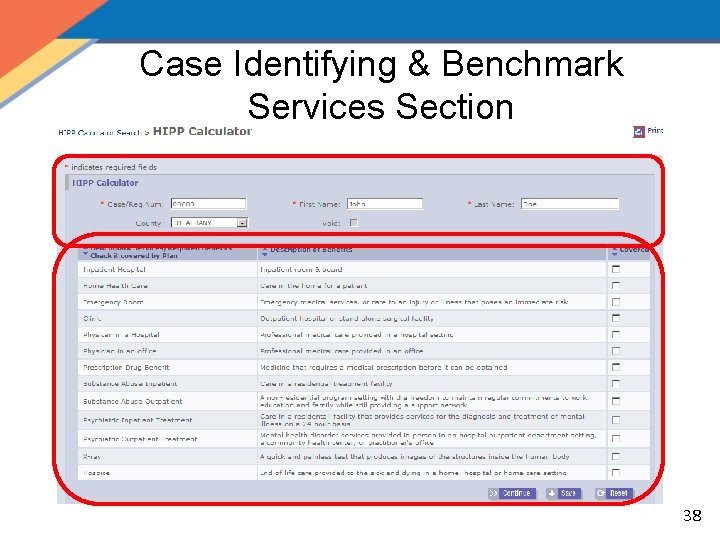The width and height of the screenshot is (720, 540).
Task: Check Covered box for Physician in an office
Action: [x=616, y=351]
